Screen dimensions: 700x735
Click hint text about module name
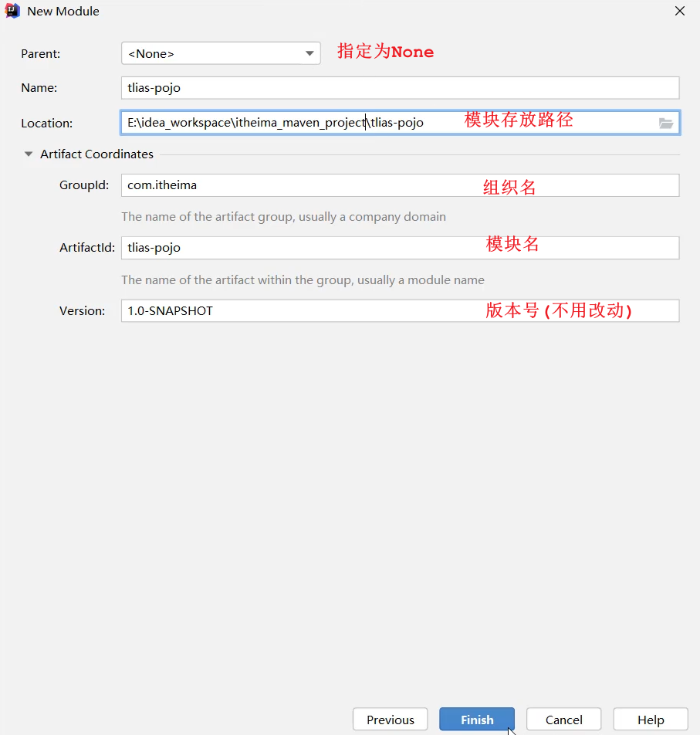pyautogui.click(x=303, y=279)
